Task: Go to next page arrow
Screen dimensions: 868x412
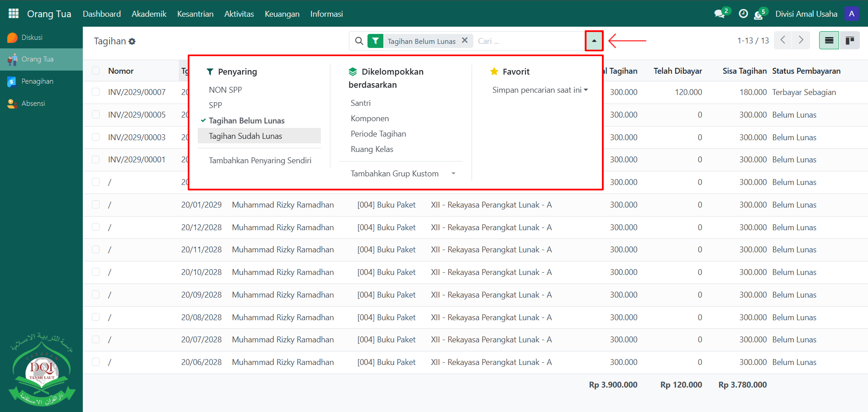Action: tap(801, 40)
